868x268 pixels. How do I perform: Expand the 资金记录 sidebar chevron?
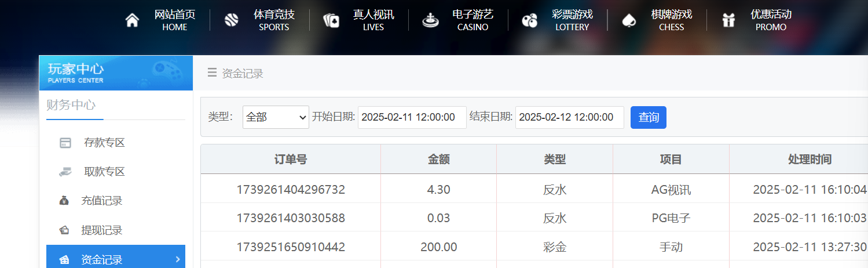pyautogui.click(x=178, y=259)
